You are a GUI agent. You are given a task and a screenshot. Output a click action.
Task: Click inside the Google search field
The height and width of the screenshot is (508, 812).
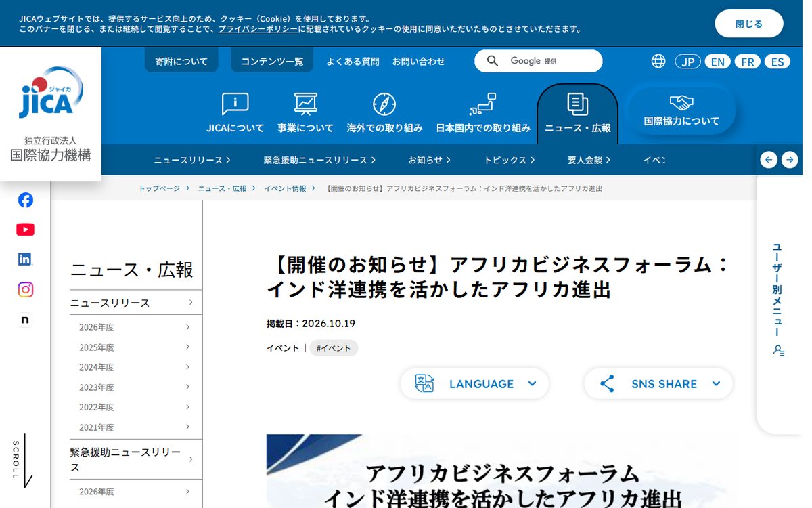(538, 61)
